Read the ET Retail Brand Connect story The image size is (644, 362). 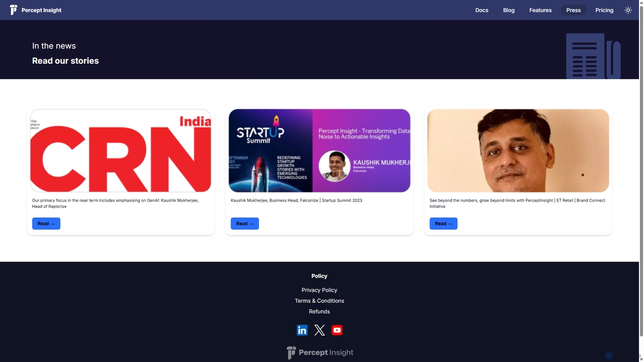pyautogui.click(x=444, y=224)
